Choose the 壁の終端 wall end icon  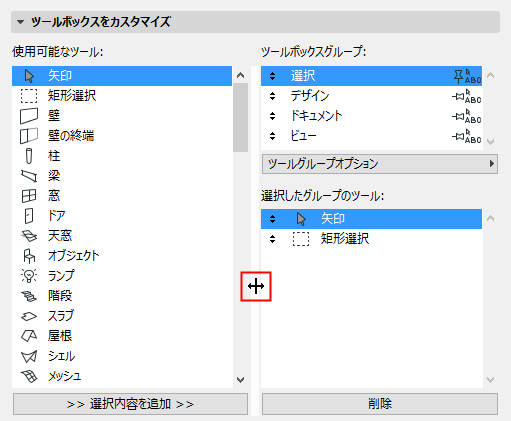click(29, 136)
